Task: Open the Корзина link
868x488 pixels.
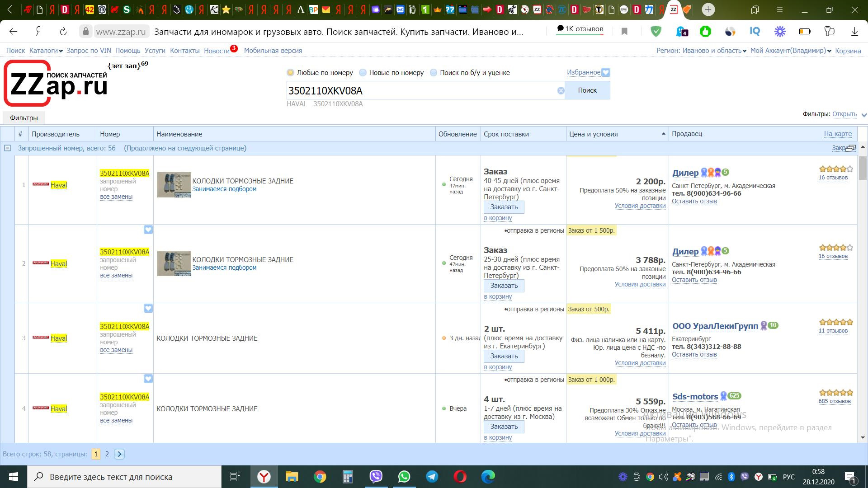Action: pyautogui.click(x=848, y=51)
